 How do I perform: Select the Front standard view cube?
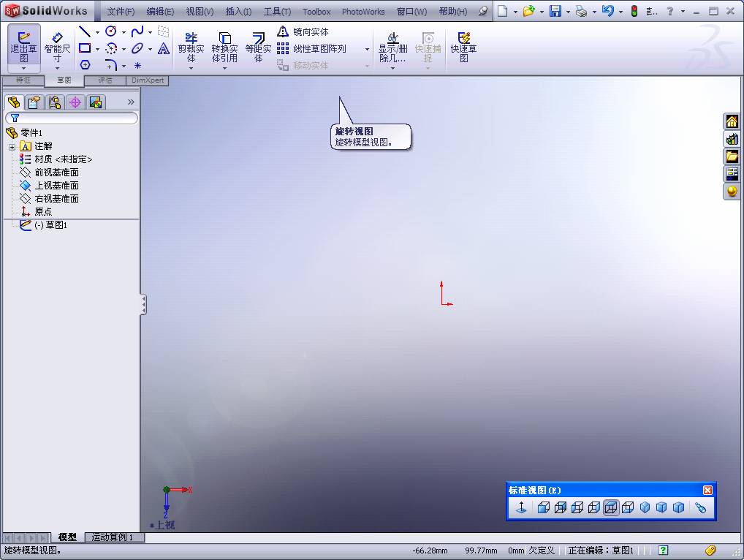[544, 507]
